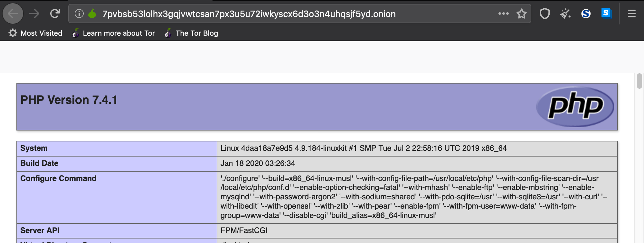The width and height of the screenshot is (644, 243).
Task: Open The Tor Blog bookmark
Action: pyautogui.click(x=191, y=33)
